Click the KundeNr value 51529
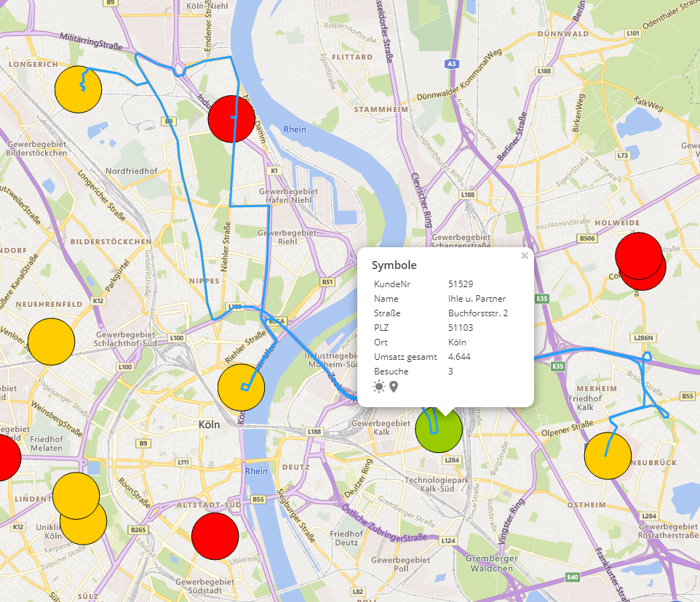This screenshot has height=602, width=700. 461,284
